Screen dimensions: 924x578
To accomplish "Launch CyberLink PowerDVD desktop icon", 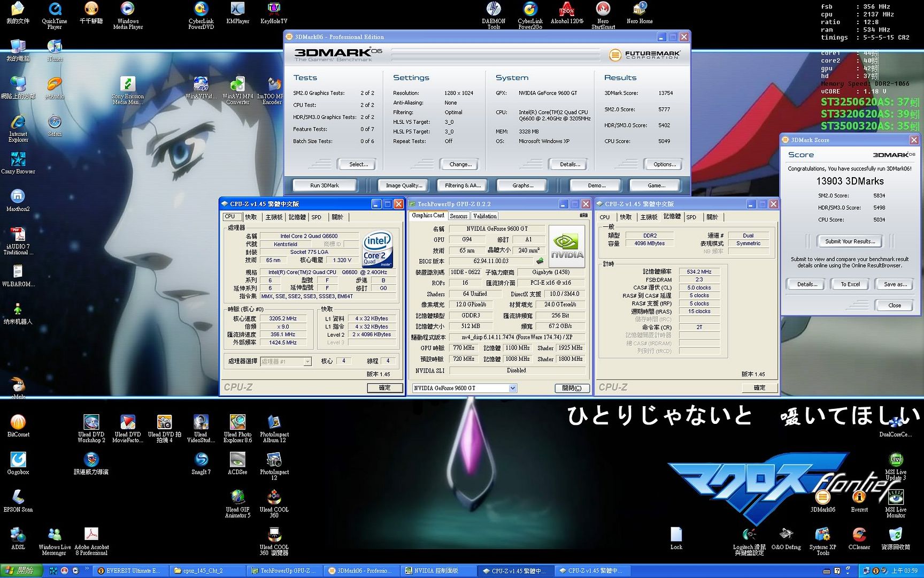I will point(201,15).
